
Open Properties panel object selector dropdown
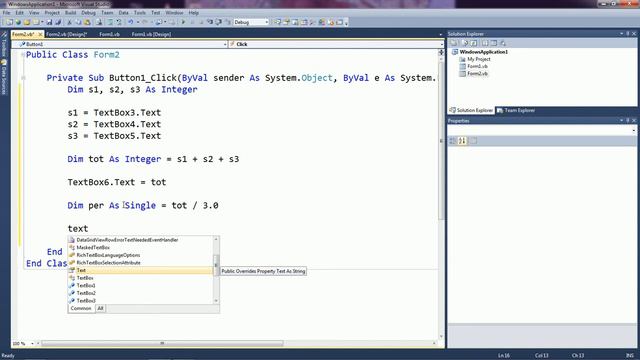(633, 130)
